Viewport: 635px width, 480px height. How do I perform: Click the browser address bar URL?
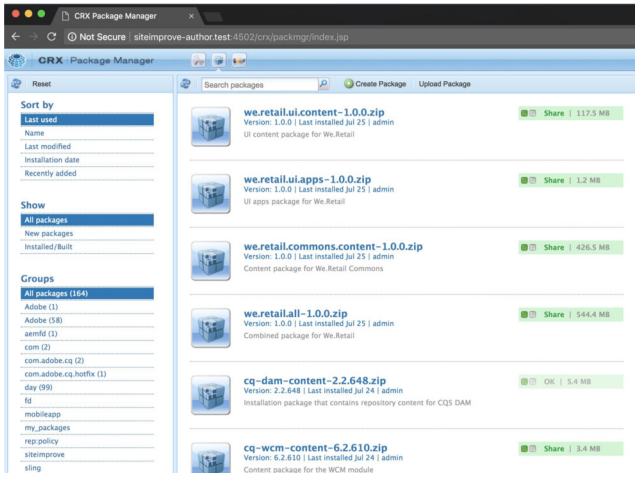click(x=241, y=37)
